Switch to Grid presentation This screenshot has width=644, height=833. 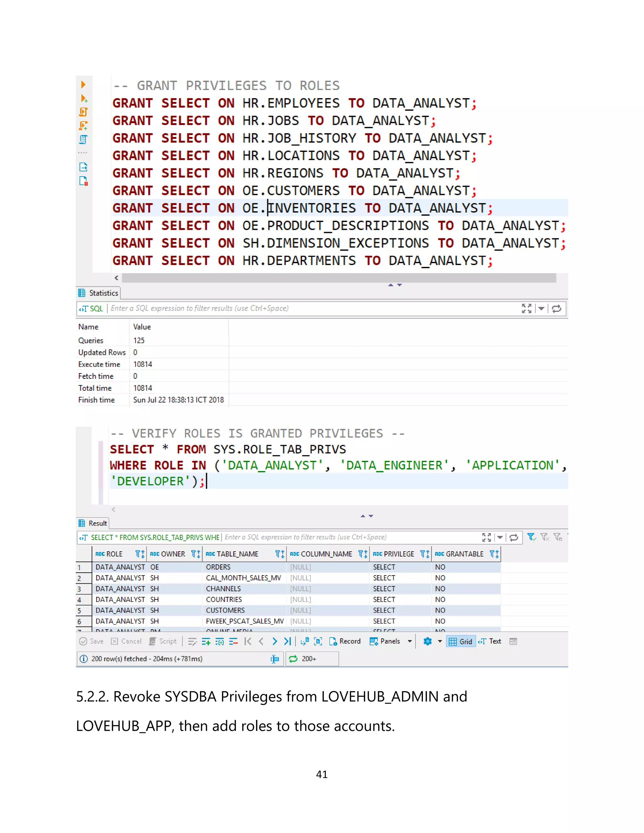click(x=461, y=642)
